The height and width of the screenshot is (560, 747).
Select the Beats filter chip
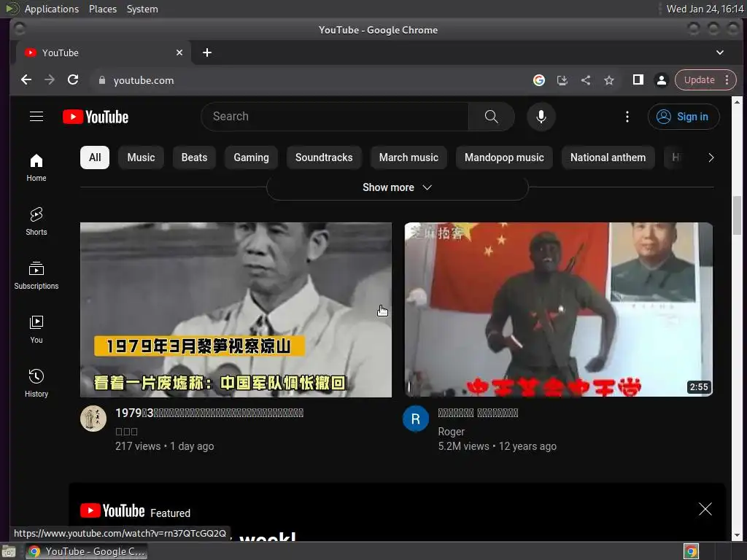[x=194, y=157]
